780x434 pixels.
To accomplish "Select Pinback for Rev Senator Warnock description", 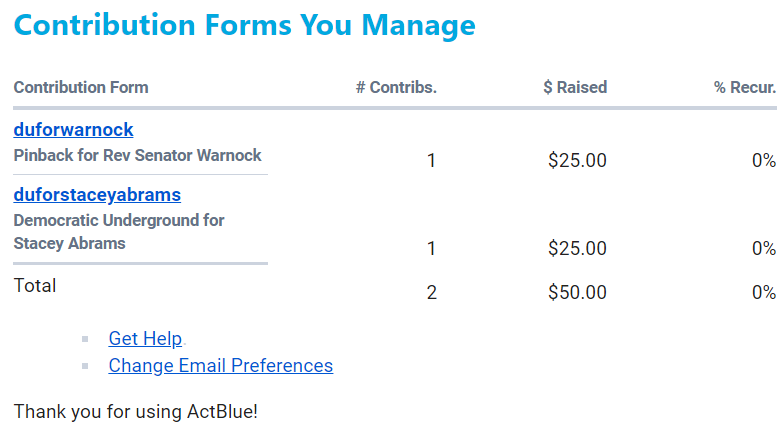I will [137, 155].
